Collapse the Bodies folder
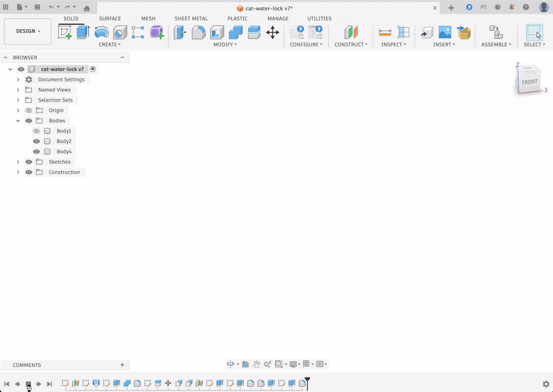This screenshot has height=392, width=553. (x=18, y=121)
